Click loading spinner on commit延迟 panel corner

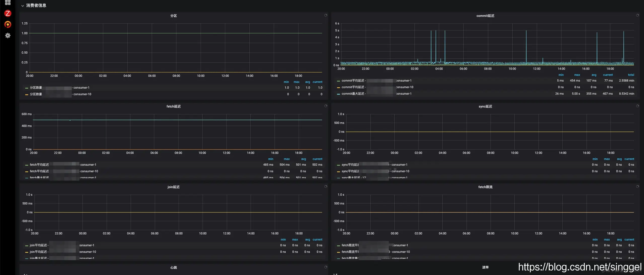tap(637, 15)
